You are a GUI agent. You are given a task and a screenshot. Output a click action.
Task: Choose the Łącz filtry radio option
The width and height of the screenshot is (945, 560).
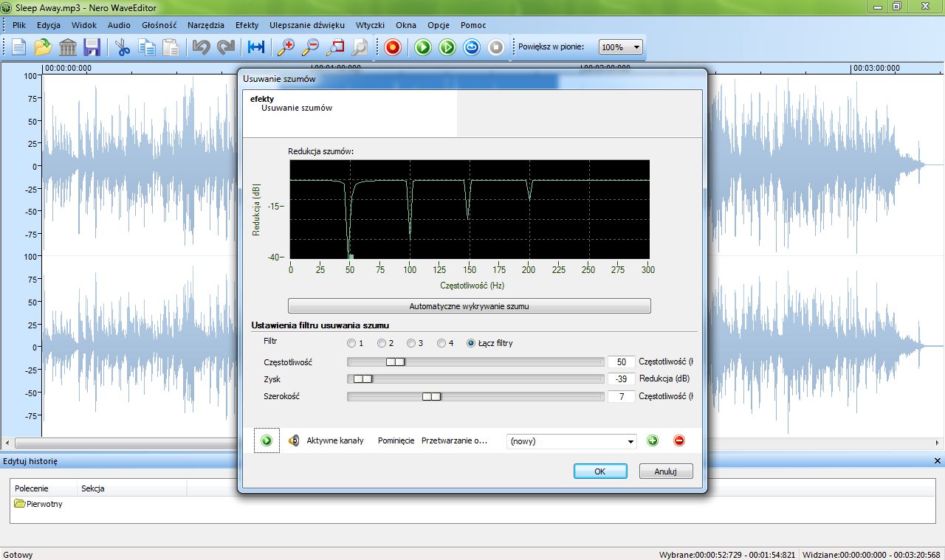(x=490, y=343)
